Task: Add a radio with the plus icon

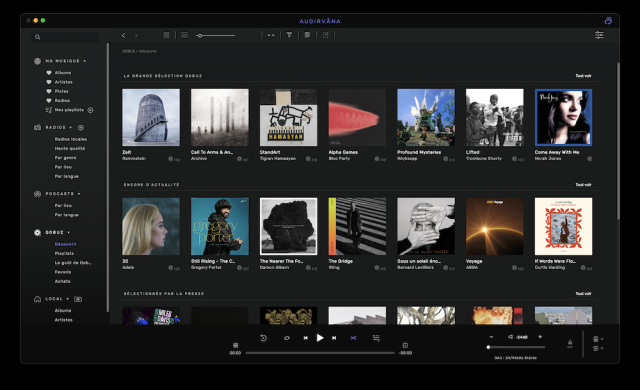Action: click(x=81, y=128)
